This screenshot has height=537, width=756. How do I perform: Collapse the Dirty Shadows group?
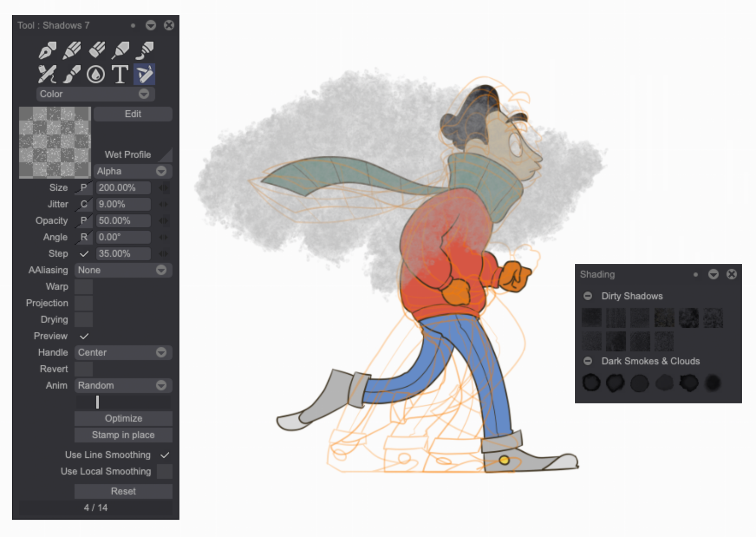tap(588, 296)
